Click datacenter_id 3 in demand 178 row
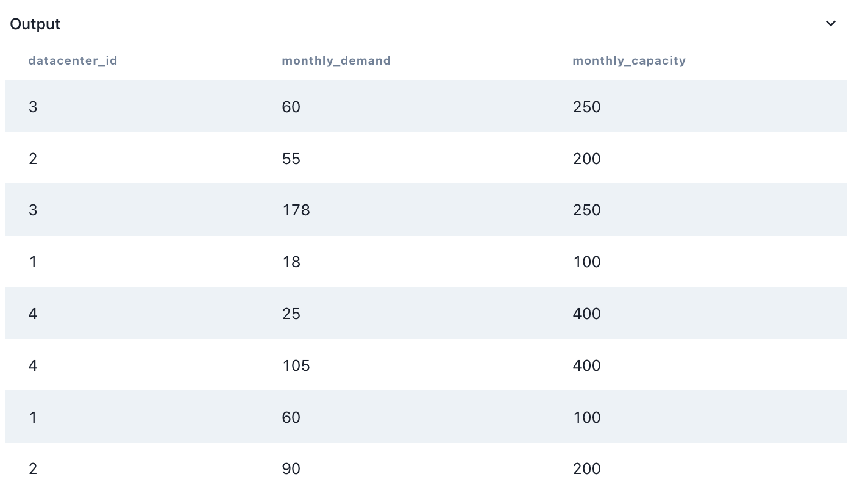 coord(33,210)
